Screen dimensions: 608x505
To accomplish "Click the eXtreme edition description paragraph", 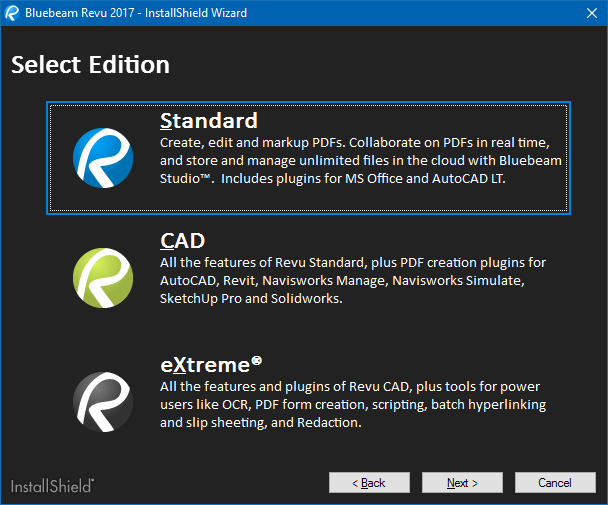I will (354, 404).
